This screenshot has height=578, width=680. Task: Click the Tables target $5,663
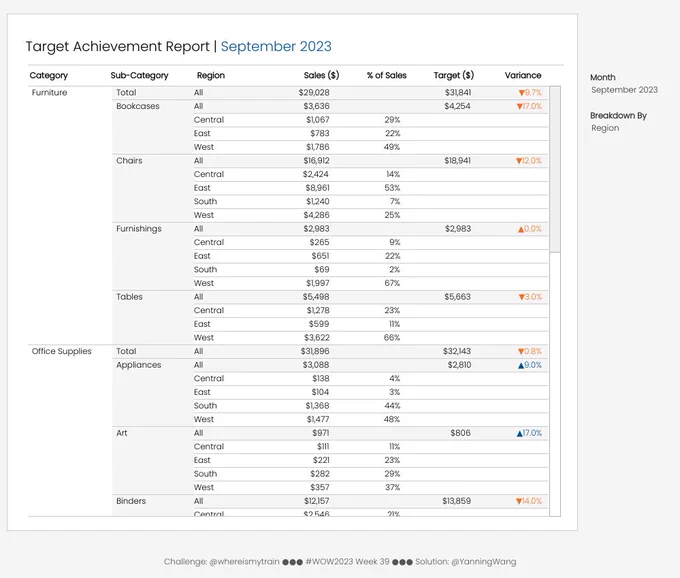457,297
